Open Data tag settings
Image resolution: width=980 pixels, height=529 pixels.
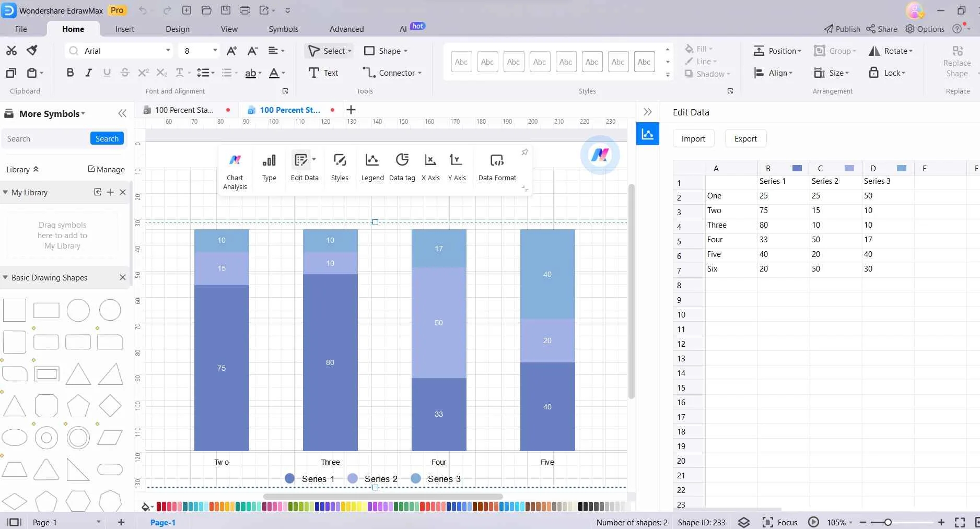[402, 167]
